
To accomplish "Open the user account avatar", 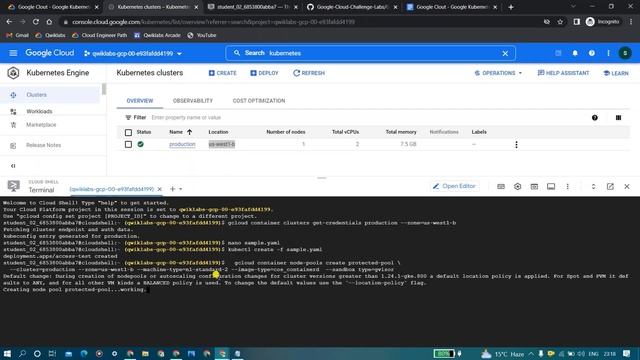I will point(625,53).
